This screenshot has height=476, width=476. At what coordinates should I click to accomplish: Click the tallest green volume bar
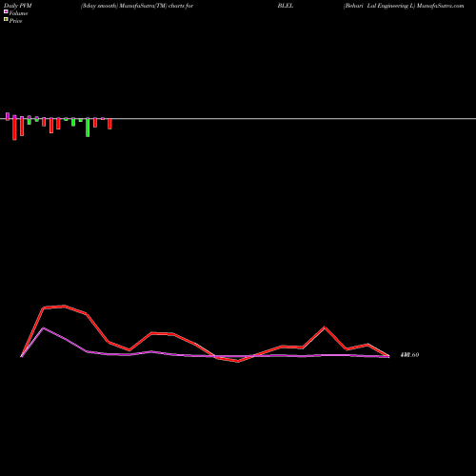point(88,128)
